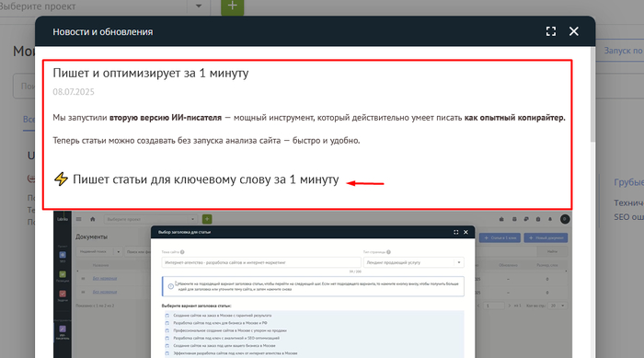This screenshot has width=644, height=358.
Task: Click the sentence Теперь статьи можно создавать
Action: coord(206,141)
